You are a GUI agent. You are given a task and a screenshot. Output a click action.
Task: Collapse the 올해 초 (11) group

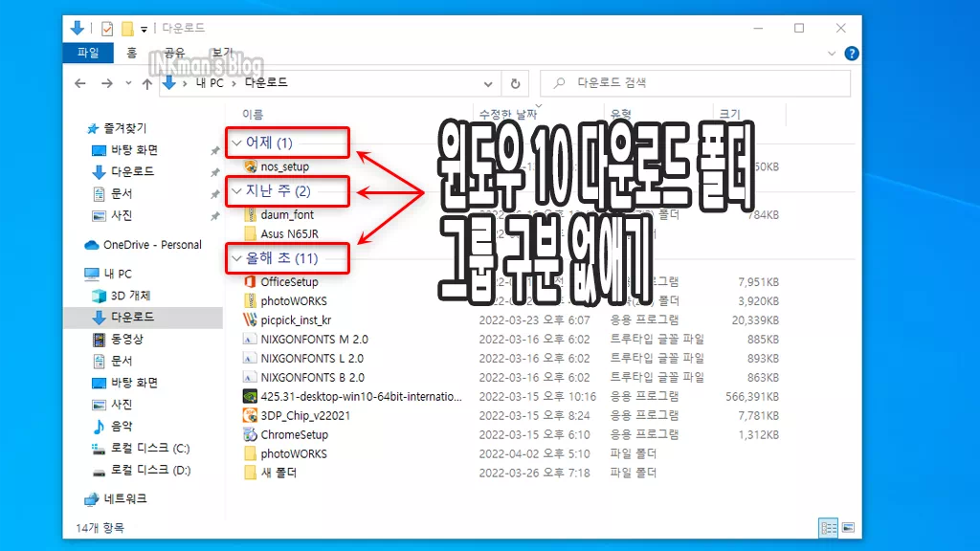pyautogui.click(x=238, y=258)
